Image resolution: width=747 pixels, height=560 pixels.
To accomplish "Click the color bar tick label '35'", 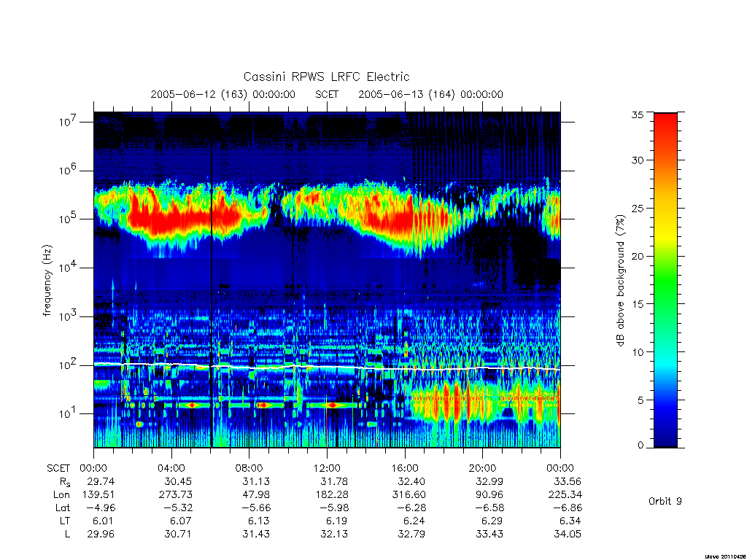I will pyautogui.click(x=637, y=114).
